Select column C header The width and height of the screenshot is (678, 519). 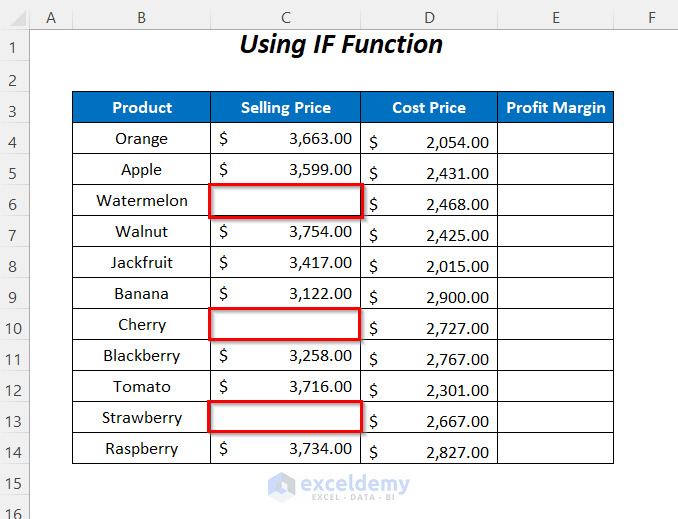click(x=285, y=18)
